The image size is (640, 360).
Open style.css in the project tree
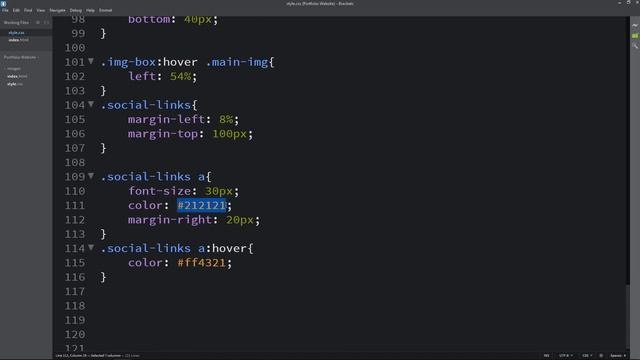tap(15, 84)
